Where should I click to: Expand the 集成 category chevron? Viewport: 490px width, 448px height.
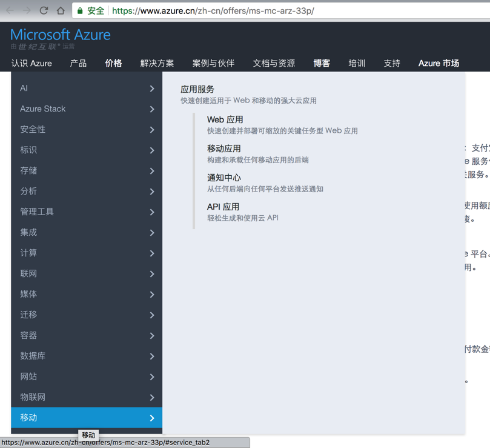coord(152,233)
